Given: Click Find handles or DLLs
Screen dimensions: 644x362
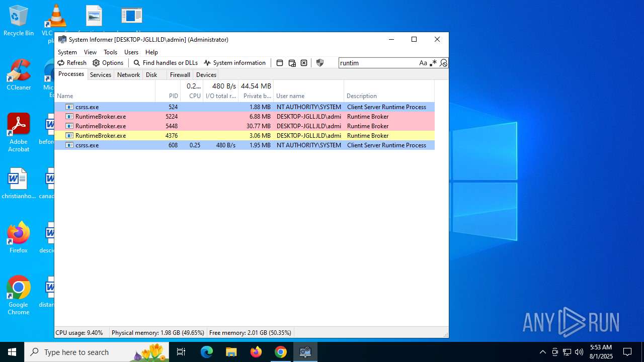Looking at the screenshot, I should pos(166,63).
